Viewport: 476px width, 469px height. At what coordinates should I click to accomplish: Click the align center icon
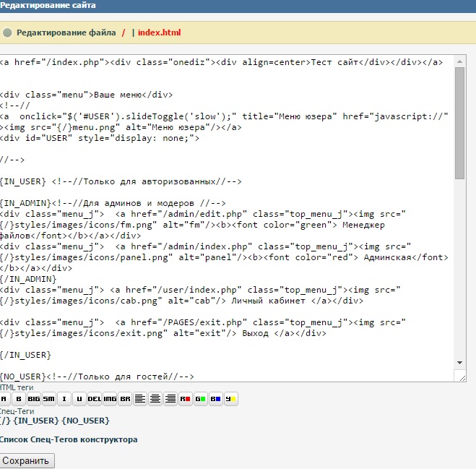(155, 399)
